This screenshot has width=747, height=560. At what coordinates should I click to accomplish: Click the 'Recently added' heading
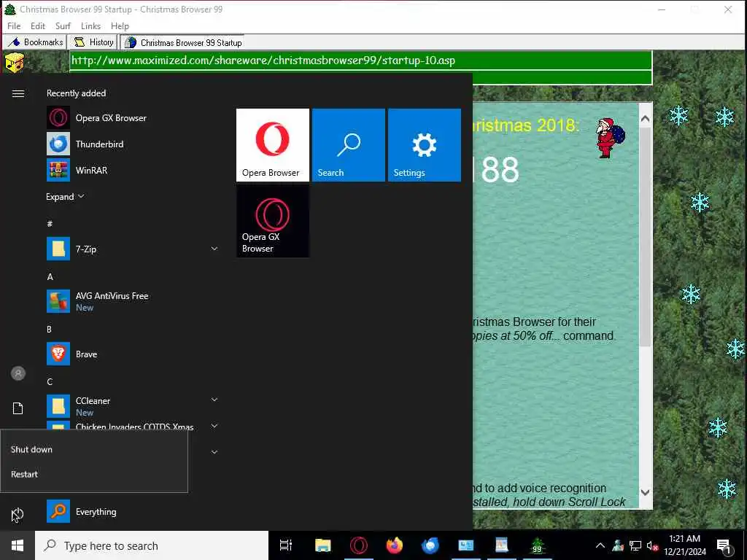[76, 93]
